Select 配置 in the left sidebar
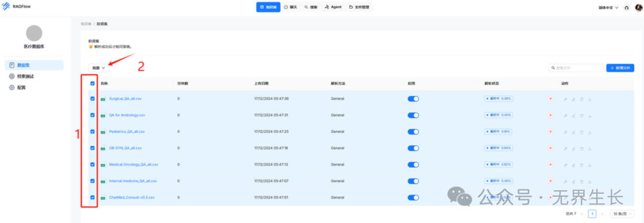The width and height of the screenshot is (644, 223). coord(34,88)
